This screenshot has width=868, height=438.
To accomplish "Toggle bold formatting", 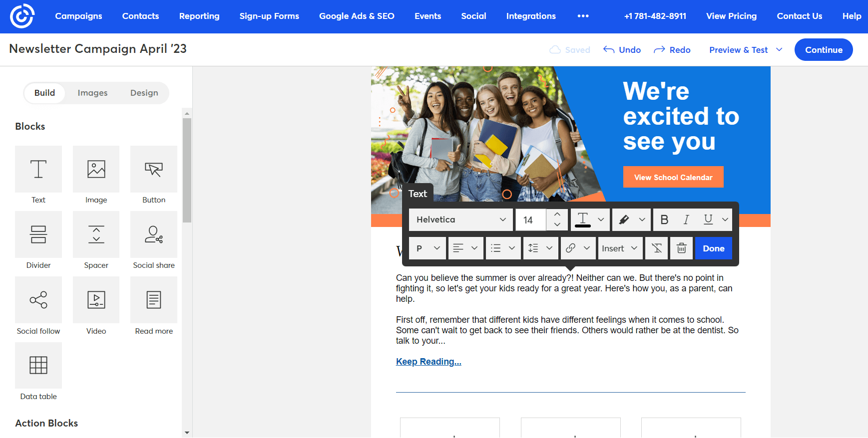I will 664,219.
